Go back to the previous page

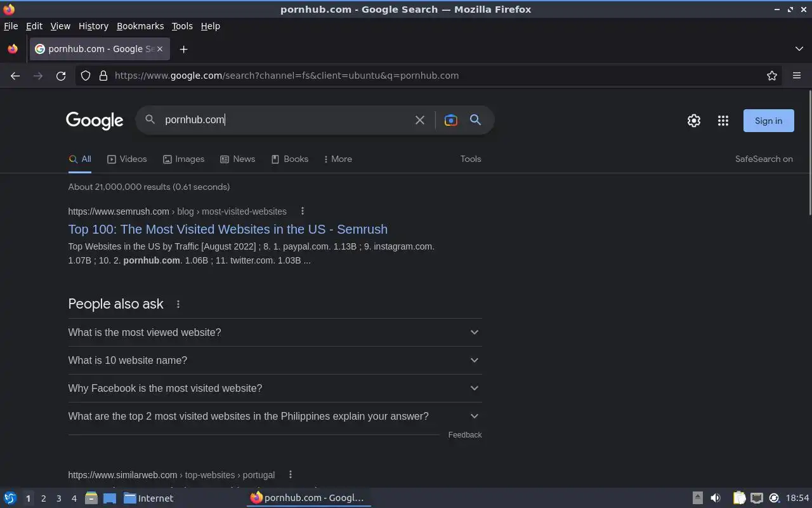(x=15, y=76)
